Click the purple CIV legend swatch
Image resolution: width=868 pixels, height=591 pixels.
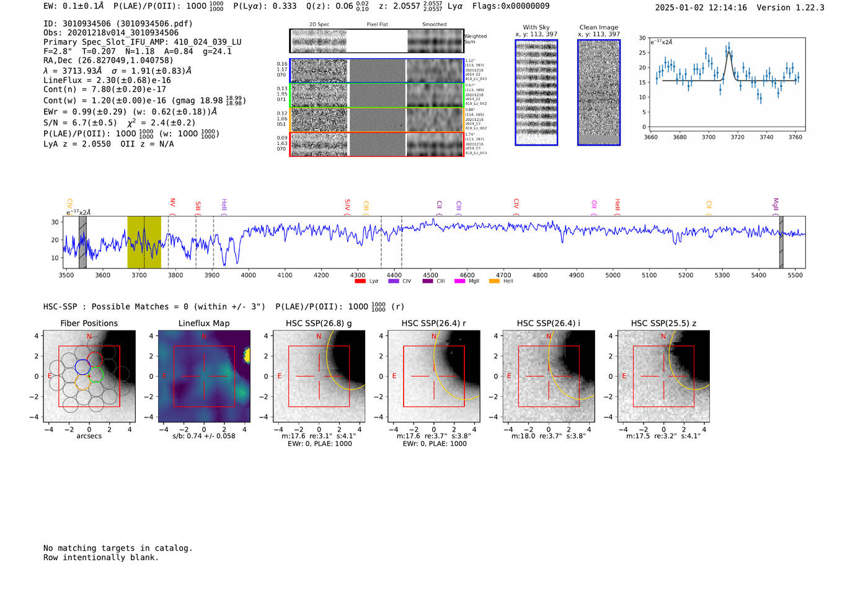point(394,282)
